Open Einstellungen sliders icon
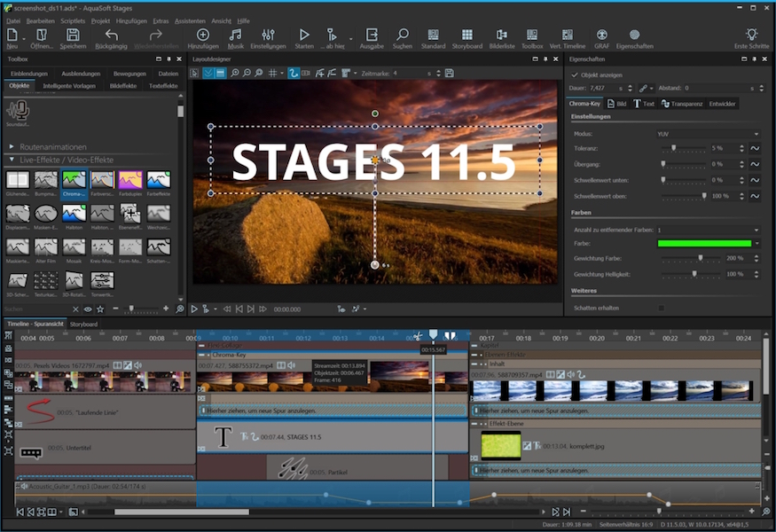This screenshot has height=532, width=776. (268, 35)
